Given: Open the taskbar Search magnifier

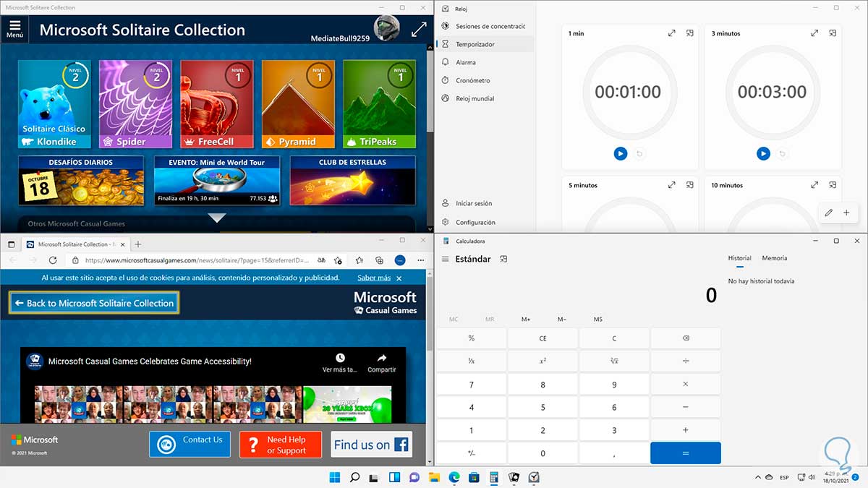Looking at the screenshot, I should [x=355, y=477].
